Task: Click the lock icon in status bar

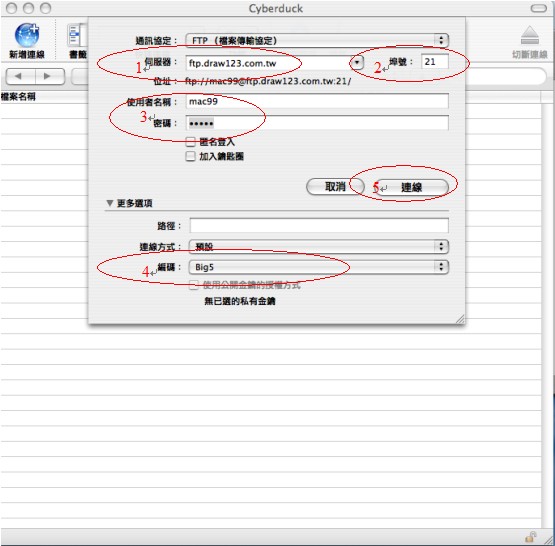Action: tap(530, 537)
